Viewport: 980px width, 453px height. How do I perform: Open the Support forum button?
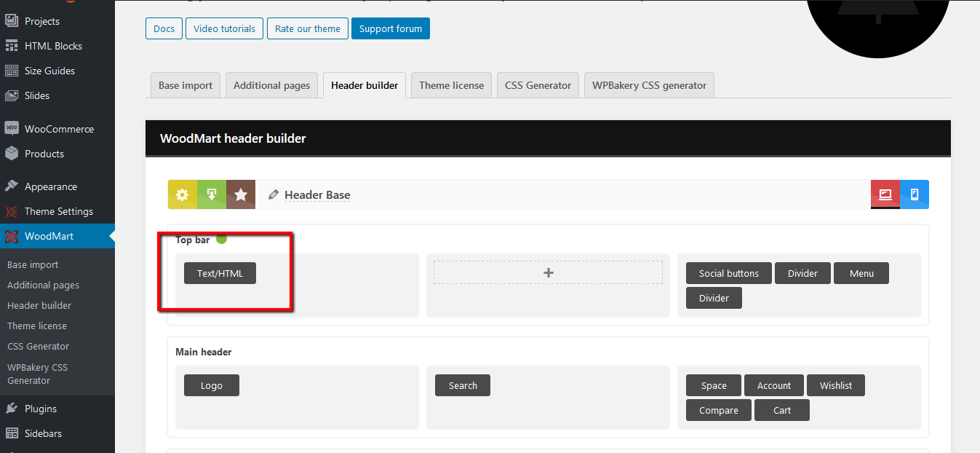tap(391, 28)
